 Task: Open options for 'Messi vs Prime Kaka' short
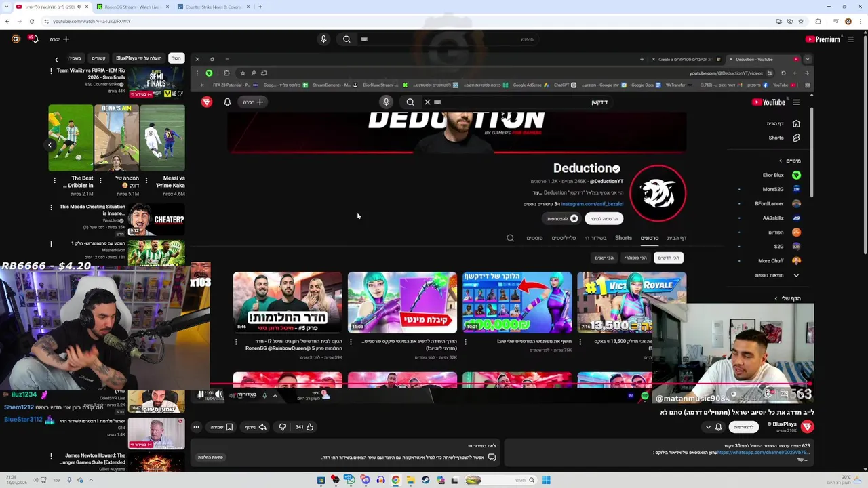coord(146,180)
